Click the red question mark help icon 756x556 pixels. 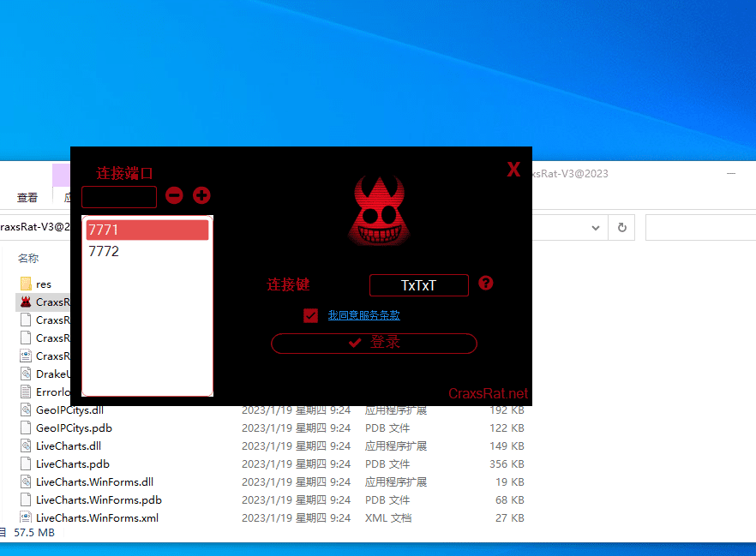point(485,283)
